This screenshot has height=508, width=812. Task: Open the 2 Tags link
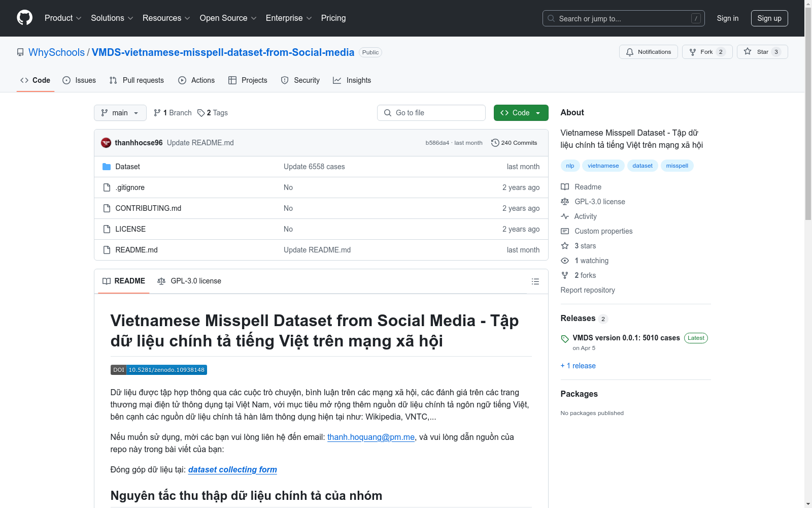(213, 113)
